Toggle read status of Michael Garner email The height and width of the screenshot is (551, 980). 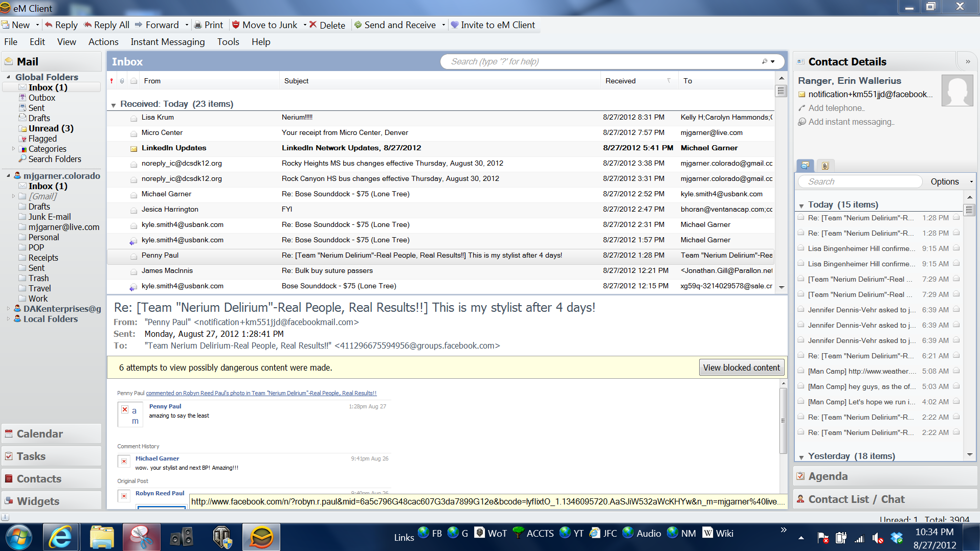133,195
